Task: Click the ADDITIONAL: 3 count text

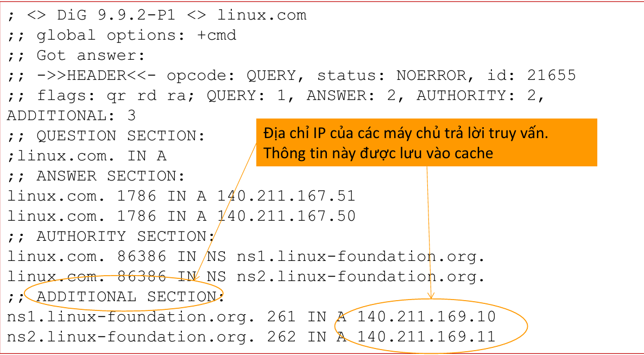Action: click(71, 116)
